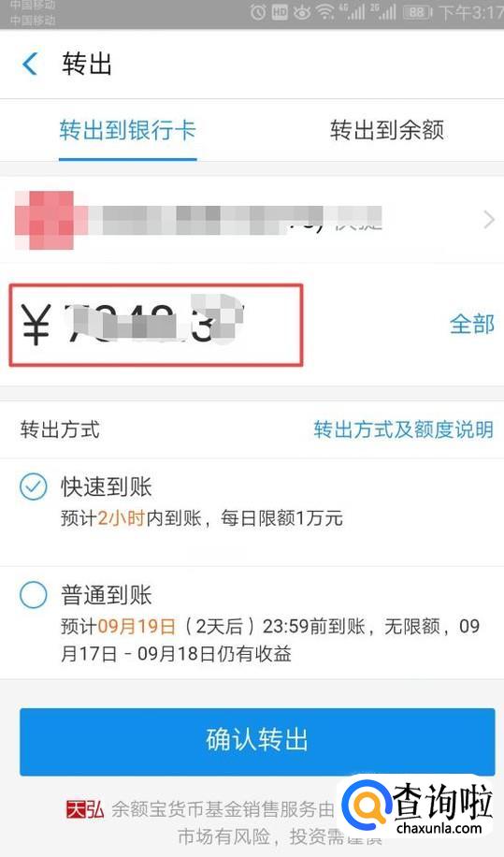Focus the ¥ amount input field
Viewport: 504px width, 857px height.
click(155, 325)
